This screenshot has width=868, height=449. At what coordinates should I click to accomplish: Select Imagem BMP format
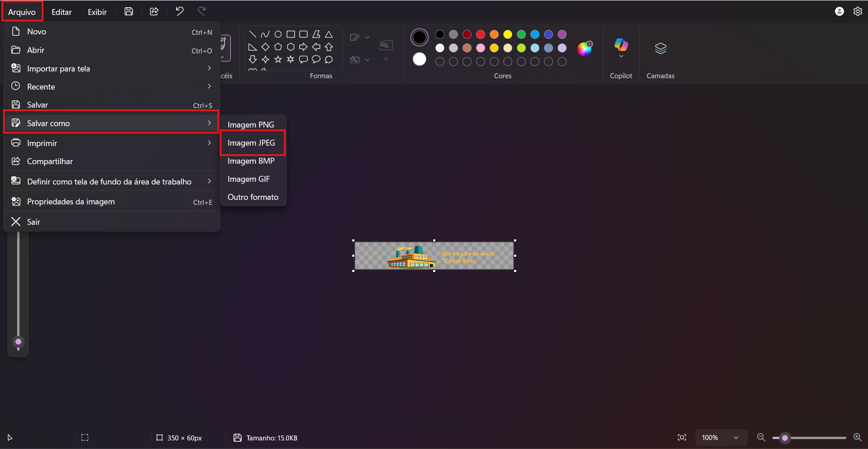253,161
